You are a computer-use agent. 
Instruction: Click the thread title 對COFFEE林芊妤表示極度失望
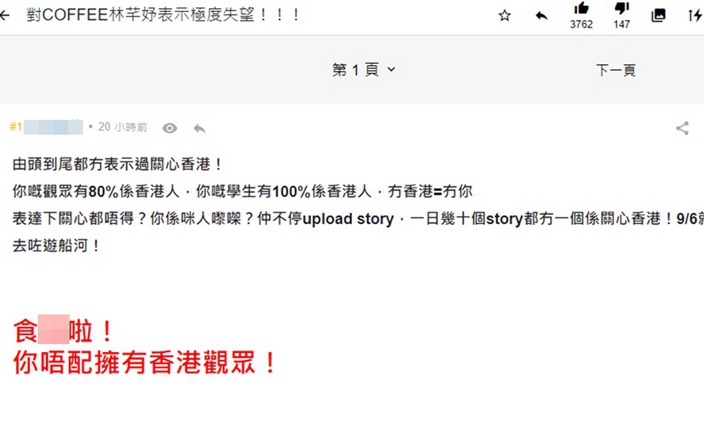pyautogui.click(x=163, y=15)
